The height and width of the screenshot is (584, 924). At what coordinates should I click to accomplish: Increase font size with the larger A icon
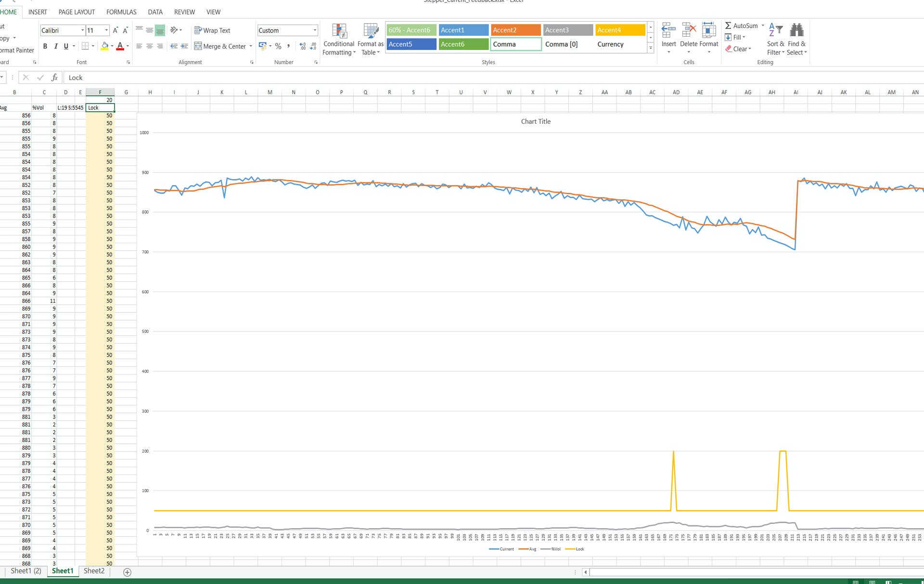(115, 30)
